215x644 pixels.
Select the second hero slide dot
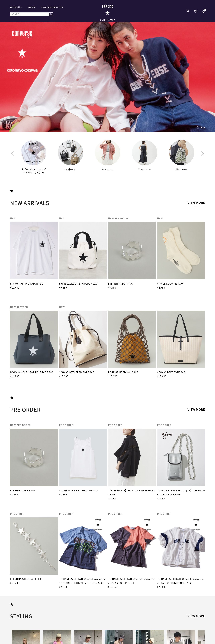point(201,128)
